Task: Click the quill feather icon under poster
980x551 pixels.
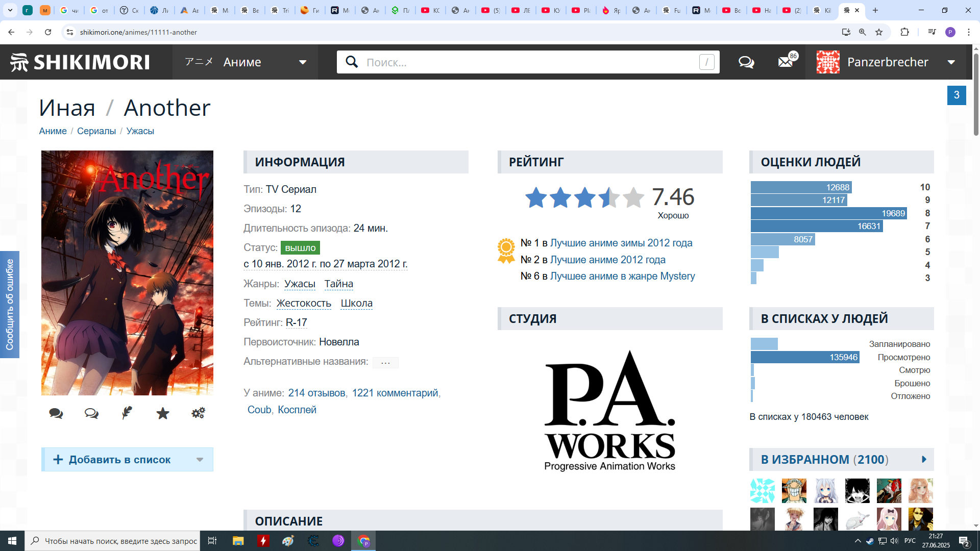Action: tap(127, 413)
